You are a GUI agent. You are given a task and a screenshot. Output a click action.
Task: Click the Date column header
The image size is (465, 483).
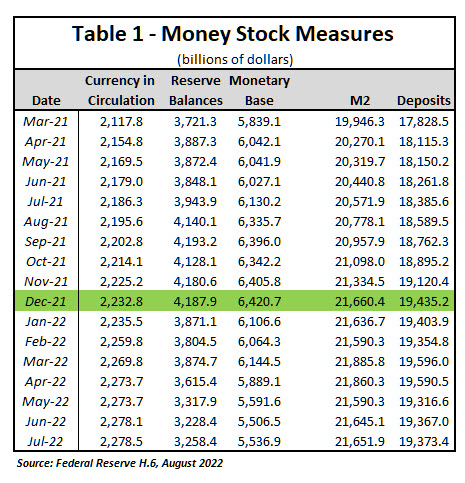[x=46, y=101]
